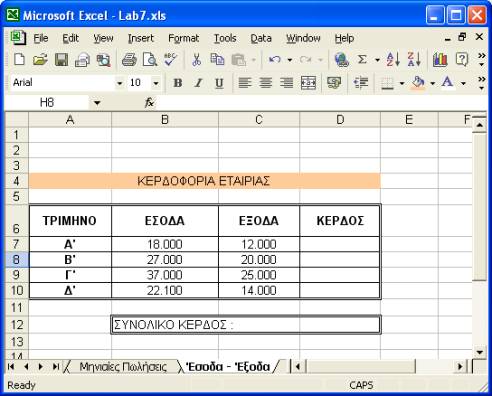
Task: Launch the Chart Wizard icon
Action: 440,60
